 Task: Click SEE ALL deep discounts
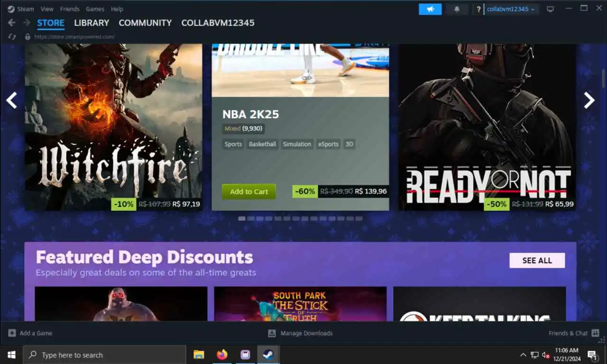click(537, 260)
